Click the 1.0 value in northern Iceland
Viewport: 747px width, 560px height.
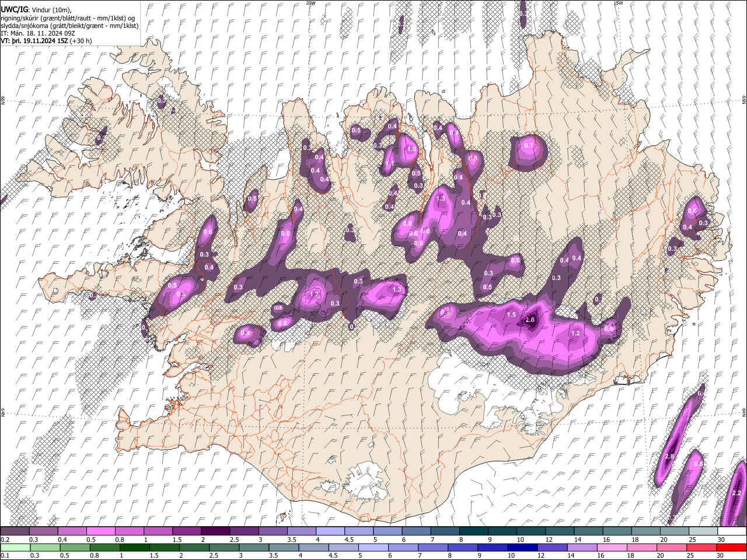click(411, 149)
